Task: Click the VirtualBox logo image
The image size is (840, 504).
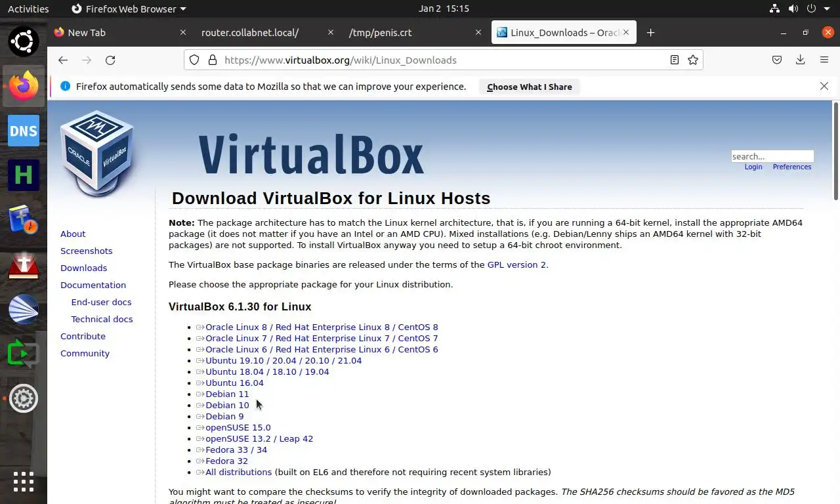Action: point(97,153)
